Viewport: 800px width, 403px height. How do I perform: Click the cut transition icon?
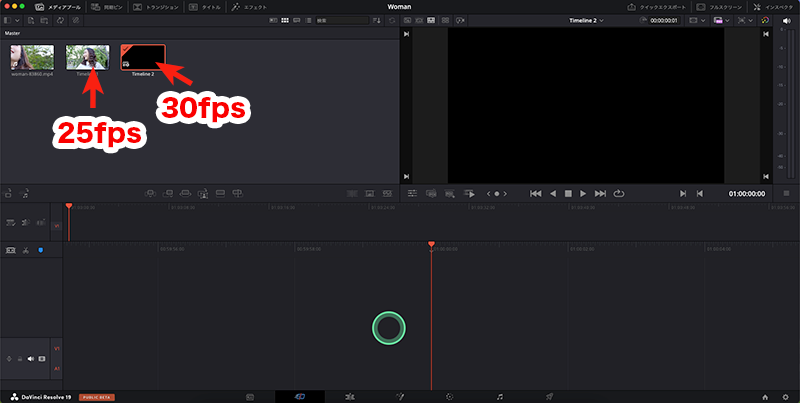[x=352, y=193]
